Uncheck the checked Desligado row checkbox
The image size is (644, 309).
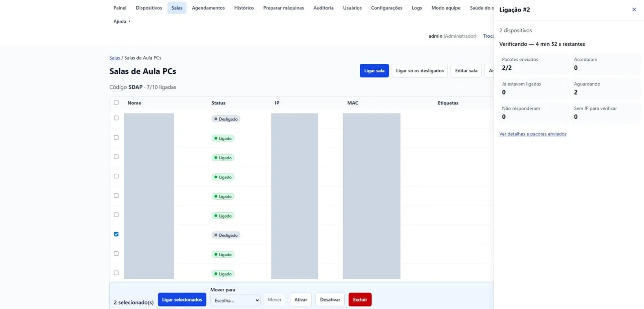coord(116,234)
